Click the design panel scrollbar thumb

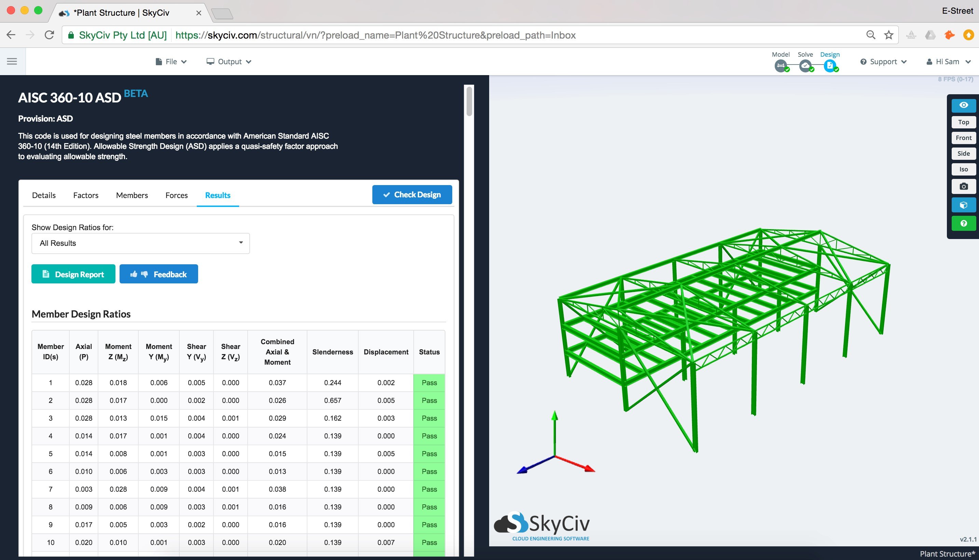tap(469, 101)
